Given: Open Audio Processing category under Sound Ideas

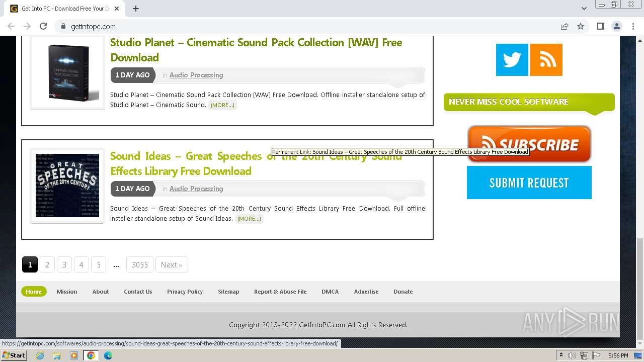Looking at the screenshot, I should pos(196,189).
